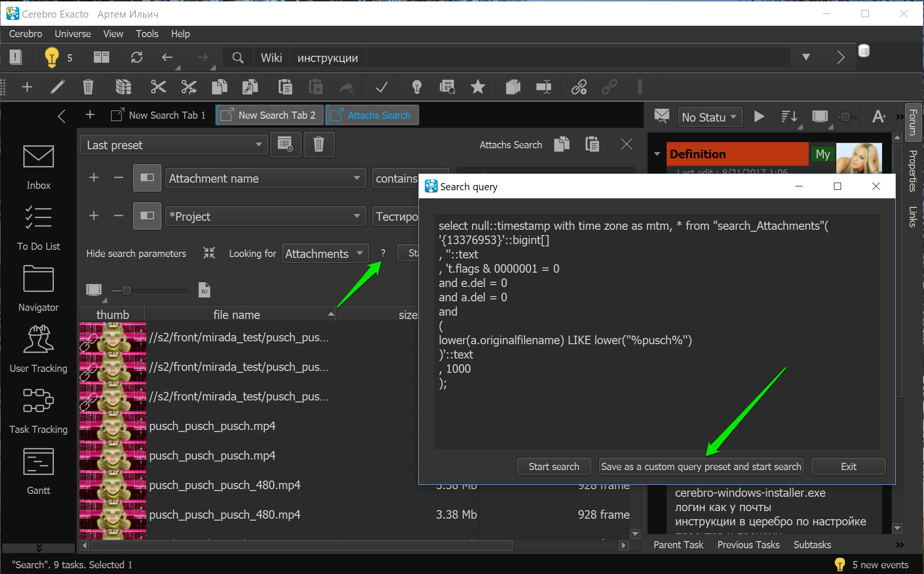The image size is (924, 574).
Task: Click the delete trash icon in toolbar
Action: [88, 87]
